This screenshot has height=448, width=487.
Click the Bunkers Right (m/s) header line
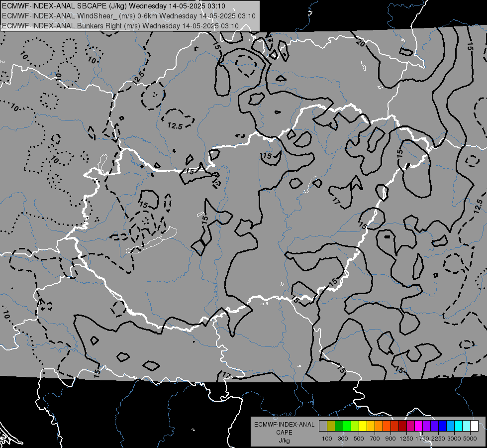(120, 26)
